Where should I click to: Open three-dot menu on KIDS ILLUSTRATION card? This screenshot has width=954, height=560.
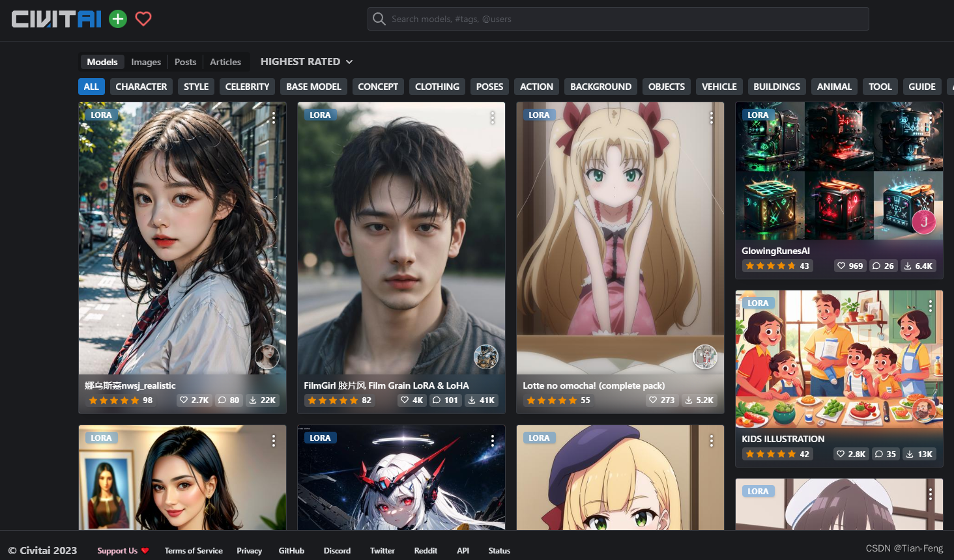click(931, 305)
